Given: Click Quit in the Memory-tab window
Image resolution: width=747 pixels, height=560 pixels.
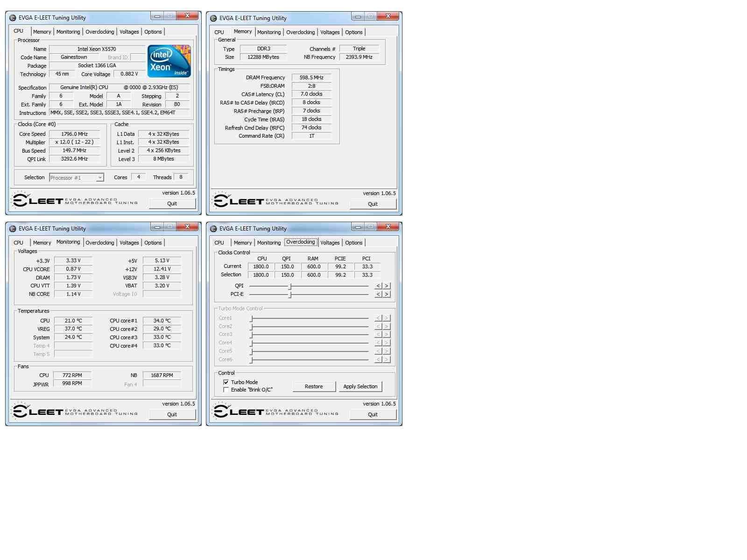Looking at the screenshot, I should [x=373, y=204].
